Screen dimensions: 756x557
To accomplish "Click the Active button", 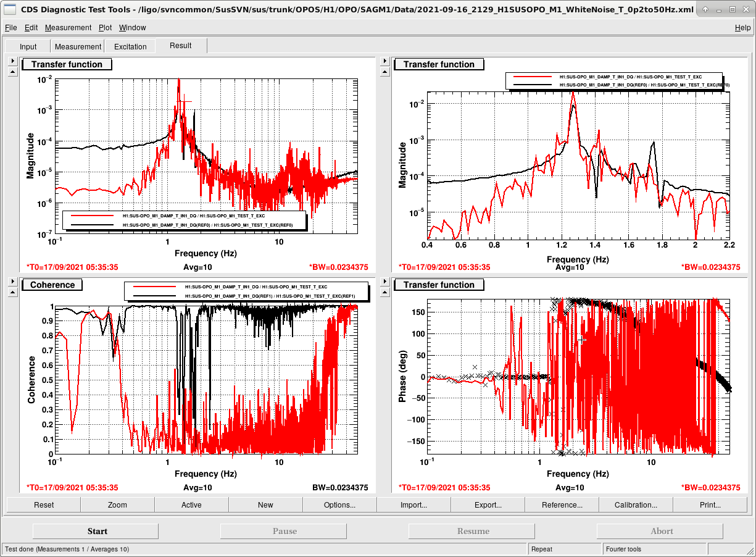I will (x=191, y=505).
